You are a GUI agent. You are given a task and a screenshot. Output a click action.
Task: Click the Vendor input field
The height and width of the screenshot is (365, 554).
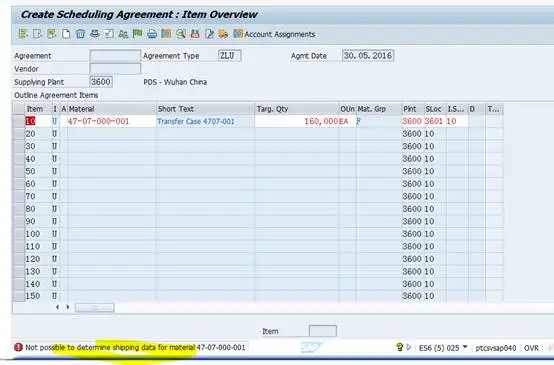tap(115, 69)
